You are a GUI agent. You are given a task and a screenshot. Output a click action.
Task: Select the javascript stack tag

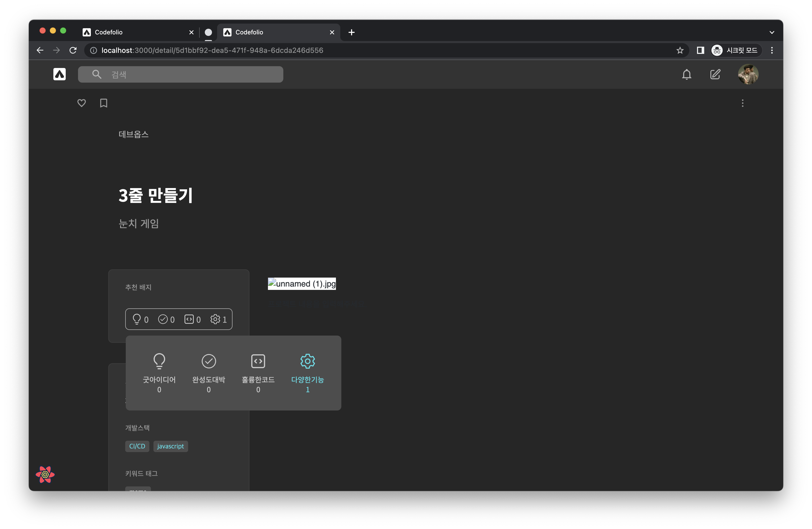171,446
